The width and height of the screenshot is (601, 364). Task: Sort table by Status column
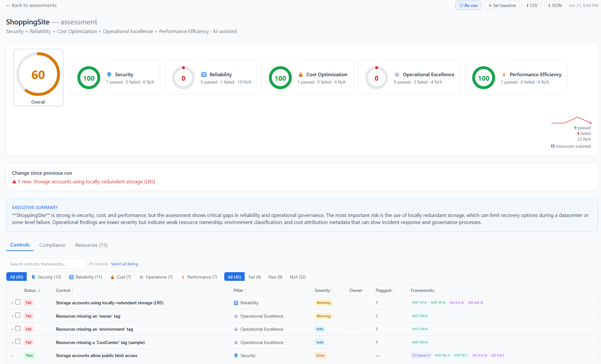coord(32,290)
